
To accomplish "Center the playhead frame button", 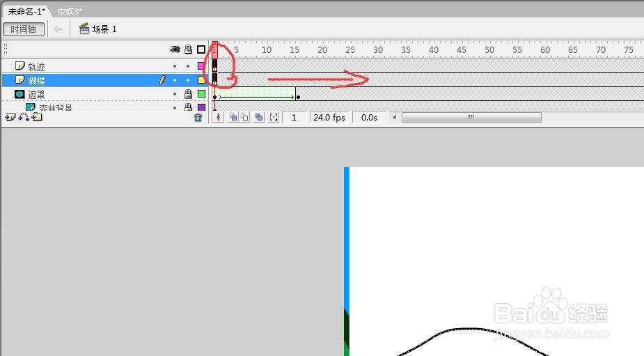I will [218, 117].
